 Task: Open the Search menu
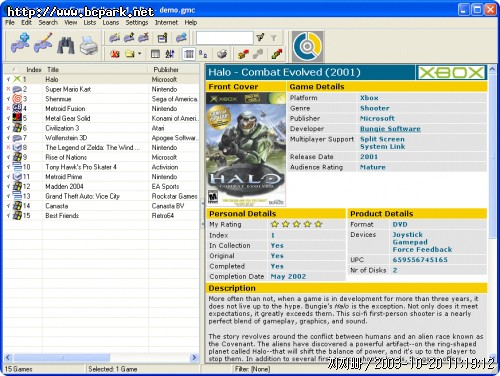point(48,22)
